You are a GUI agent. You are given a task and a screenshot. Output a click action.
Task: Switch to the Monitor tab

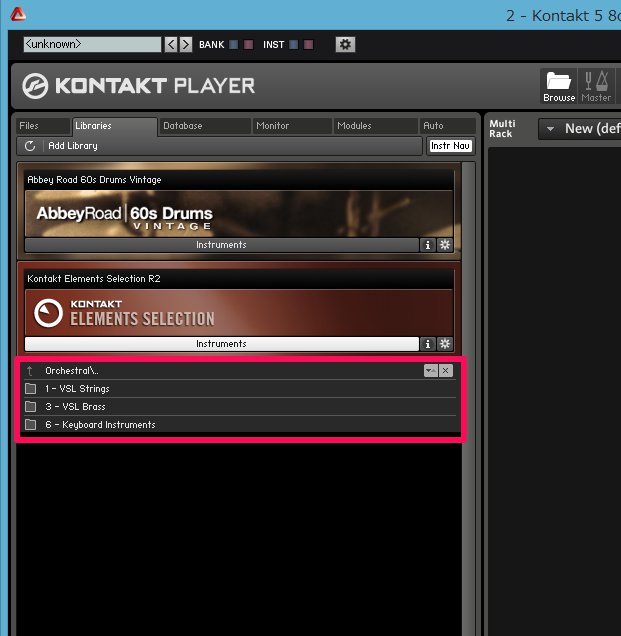292,126
